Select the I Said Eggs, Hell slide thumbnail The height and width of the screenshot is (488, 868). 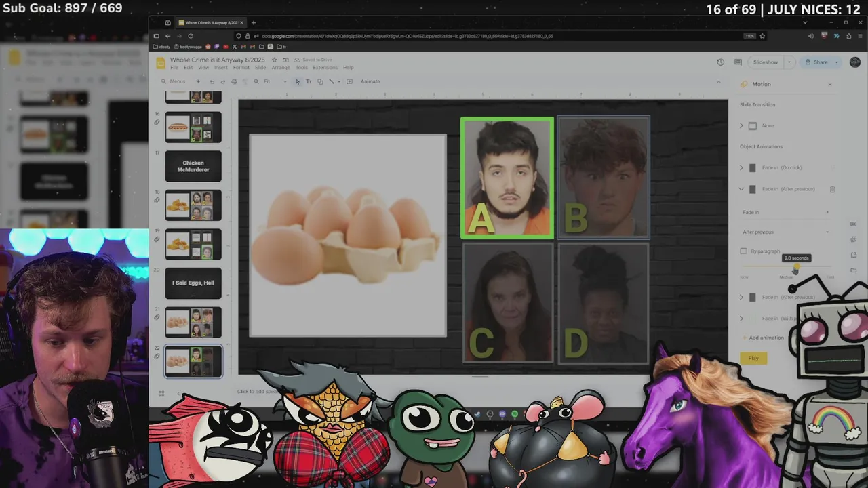pos(193,283)
